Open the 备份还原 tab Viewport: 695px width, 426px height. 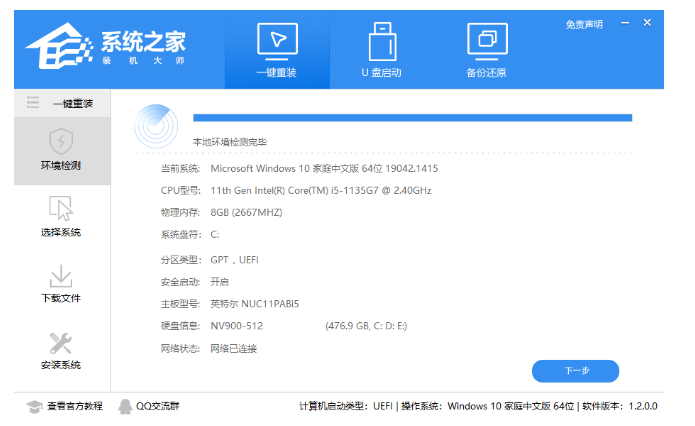487,50
